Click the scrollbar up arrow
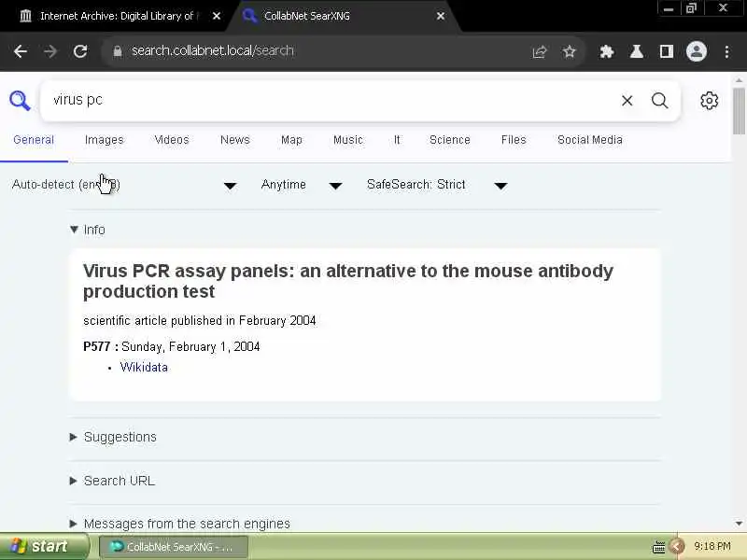Image resolution: width=747 pixels, height=560 pixels. (739, 80)
